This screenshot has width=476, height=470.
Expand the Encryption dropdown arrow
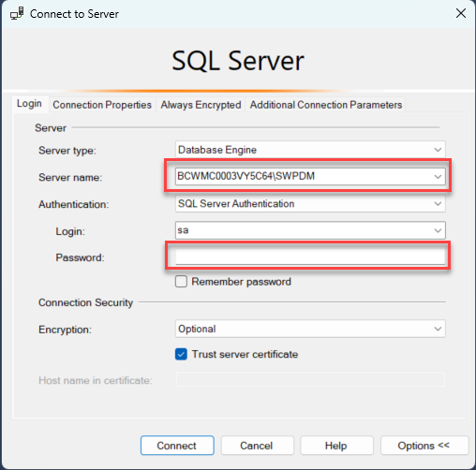click(x=438, y=329)
